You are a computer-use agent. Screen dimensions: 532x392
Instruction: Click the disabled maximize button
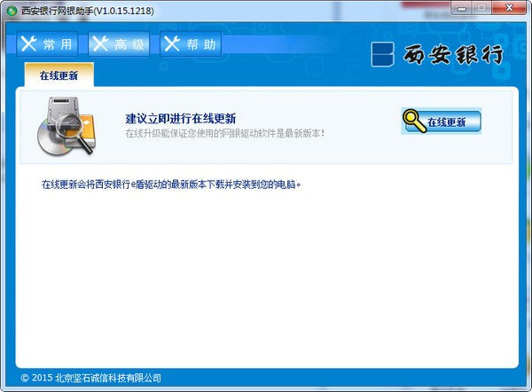481,8
